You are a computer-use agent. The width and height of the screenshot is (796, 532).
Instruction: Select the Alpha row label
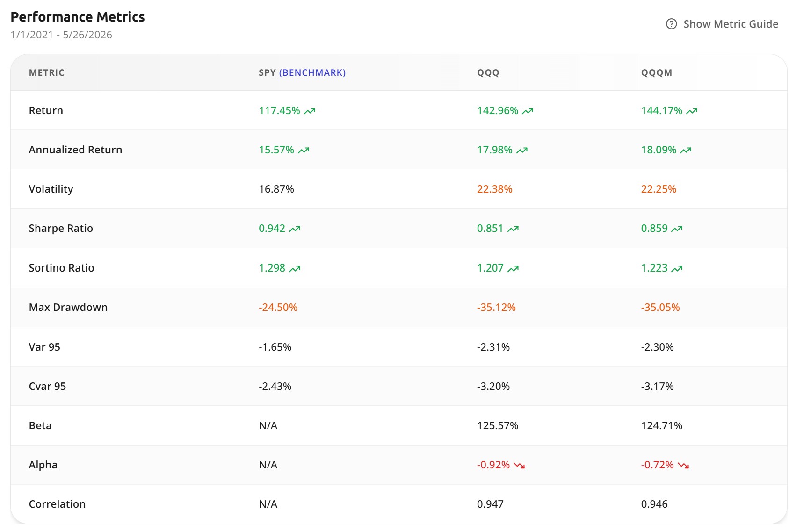(43, 465)
